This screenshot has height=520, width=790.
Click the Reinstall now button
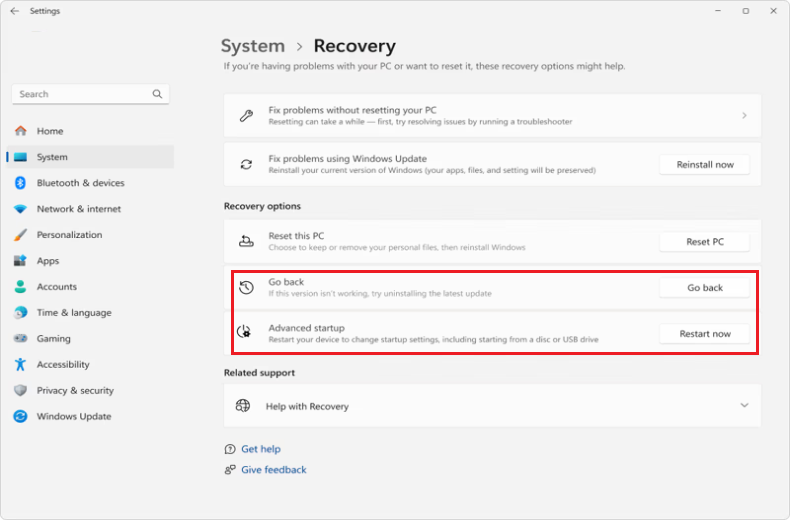(704, 165)
